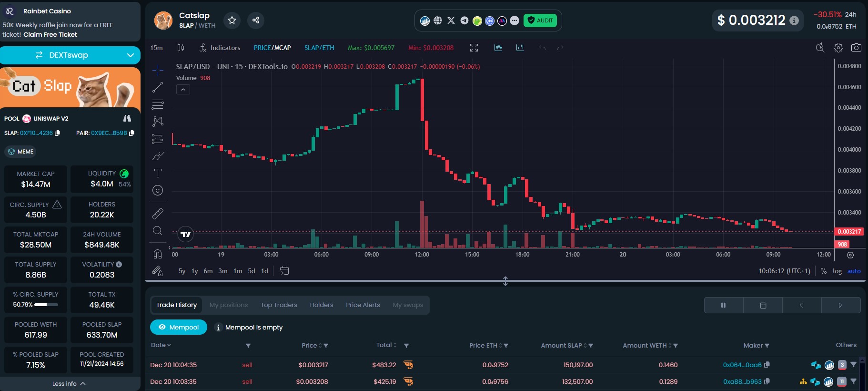Viewport: 868px width, 391px height.
Task: Open the project website globe icon
Action: click(438, 21)
